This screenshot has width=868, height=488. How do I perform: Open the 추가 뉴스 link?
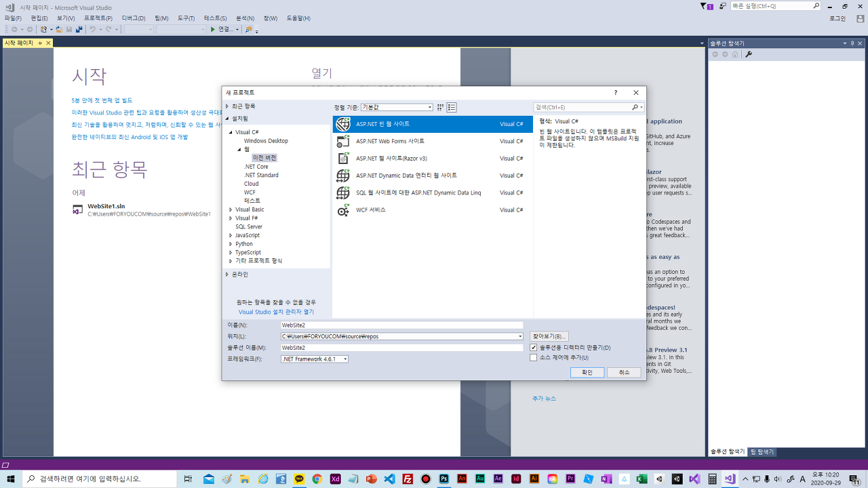[x=544, y=399]
